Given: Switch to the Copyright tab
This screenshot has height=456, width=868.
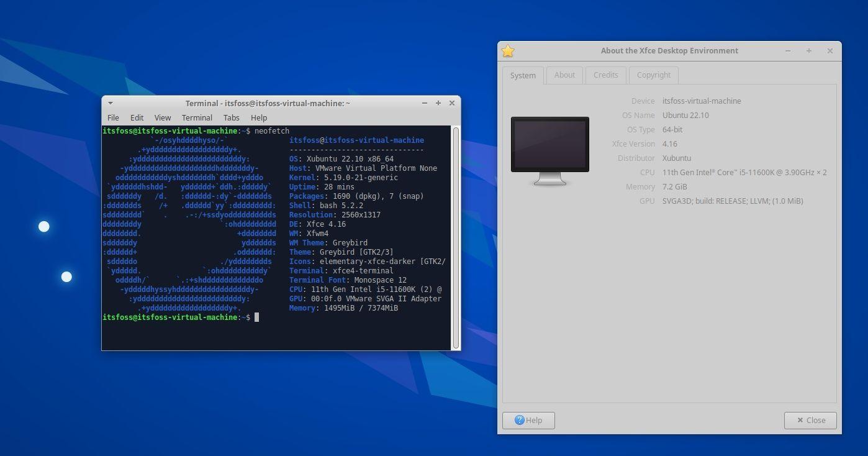Looking at the screenshot, I should [653, 75].
